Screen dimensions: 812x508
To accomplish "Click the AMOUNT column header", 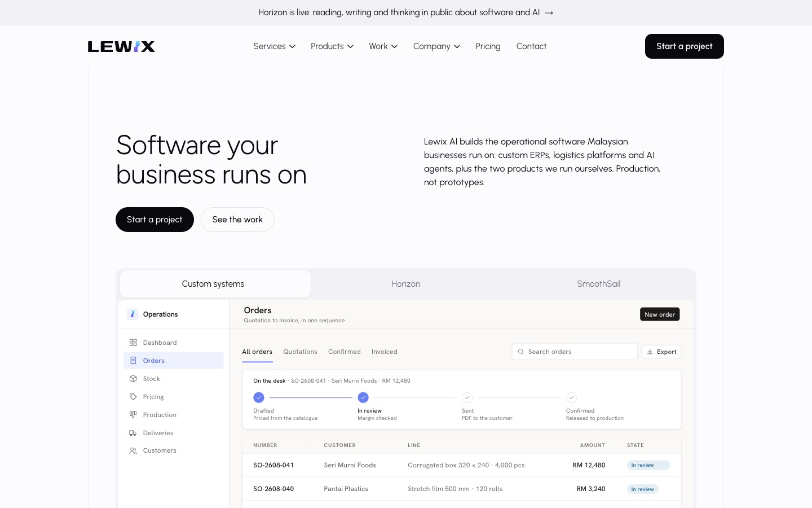I will (x=593, y=445).
